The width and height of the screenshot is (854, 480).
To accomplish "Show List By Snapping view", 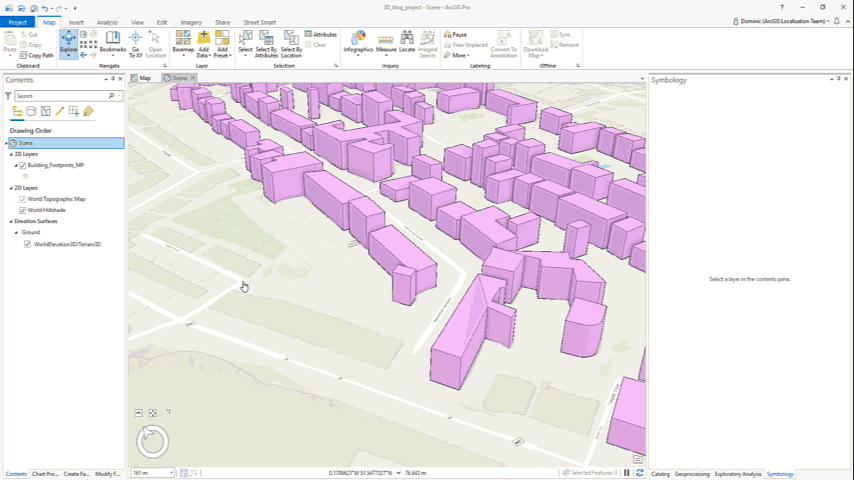I will pyautogui.click(x=74, y=112).
